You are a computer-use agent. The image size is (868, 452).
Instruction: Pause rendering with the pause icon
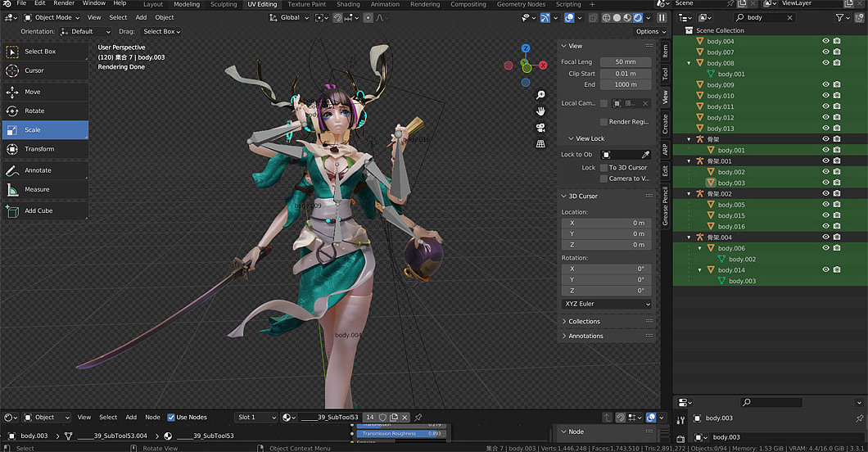662,18
